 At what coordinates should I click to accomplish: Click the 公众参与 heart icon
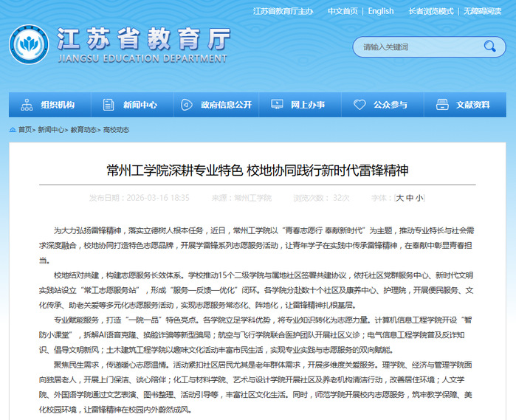(x=359, y=105)
